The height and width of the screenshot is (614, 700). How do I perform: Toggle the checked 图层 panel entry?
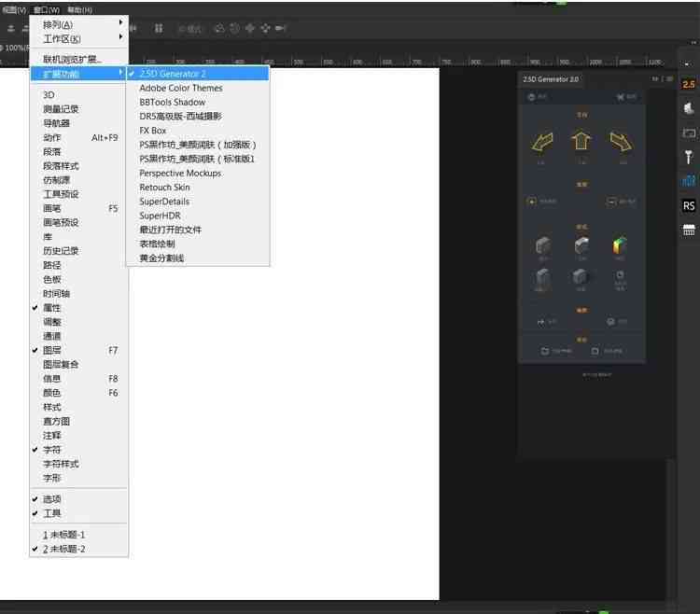point(78,350)
